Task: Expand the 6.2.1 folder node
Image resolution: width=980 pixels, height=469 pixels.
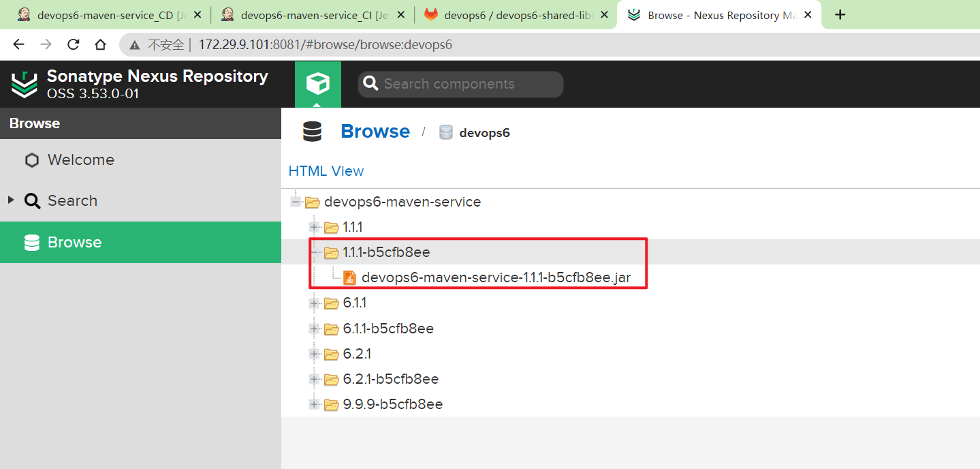Action: coord(315,354)
